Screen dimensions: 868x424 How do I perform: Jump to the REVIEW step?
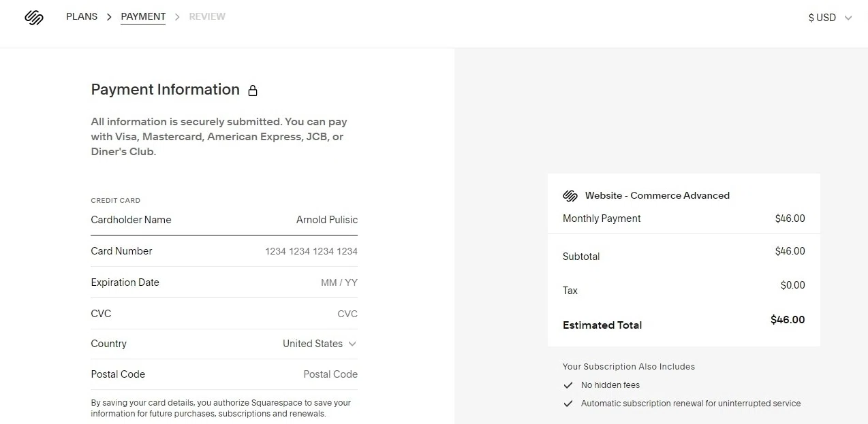[x=207, y=16]
